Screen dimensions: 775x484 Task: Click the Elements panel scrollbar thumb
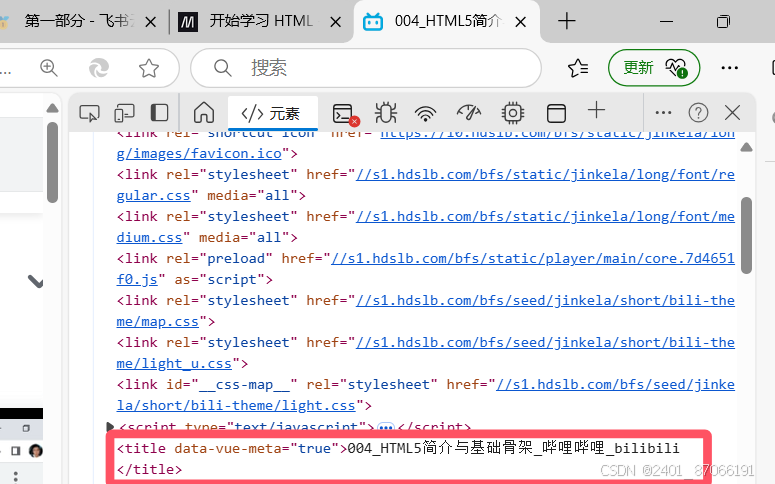746,235
